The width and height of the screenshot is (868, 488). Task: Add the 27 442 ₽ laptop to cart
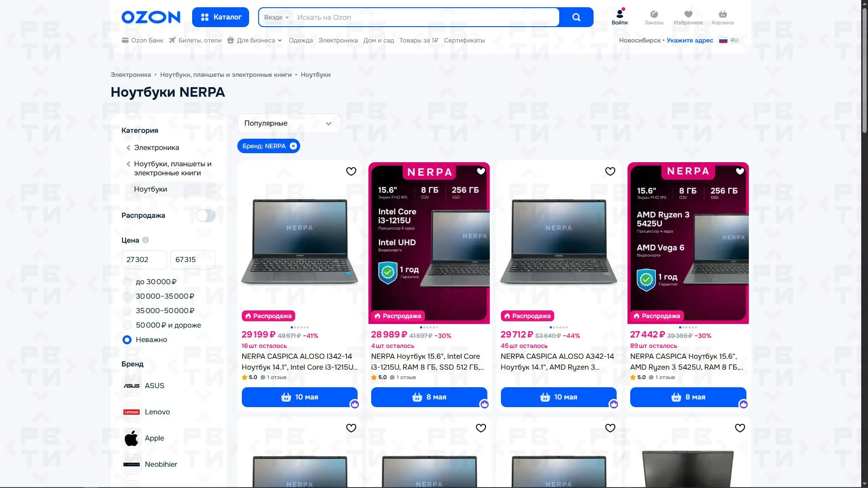[x=688, y=397]
